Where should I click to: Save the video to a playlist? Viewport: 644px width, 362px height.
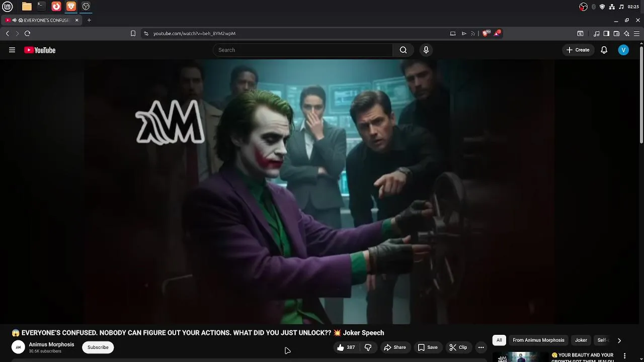click(428, 347)
